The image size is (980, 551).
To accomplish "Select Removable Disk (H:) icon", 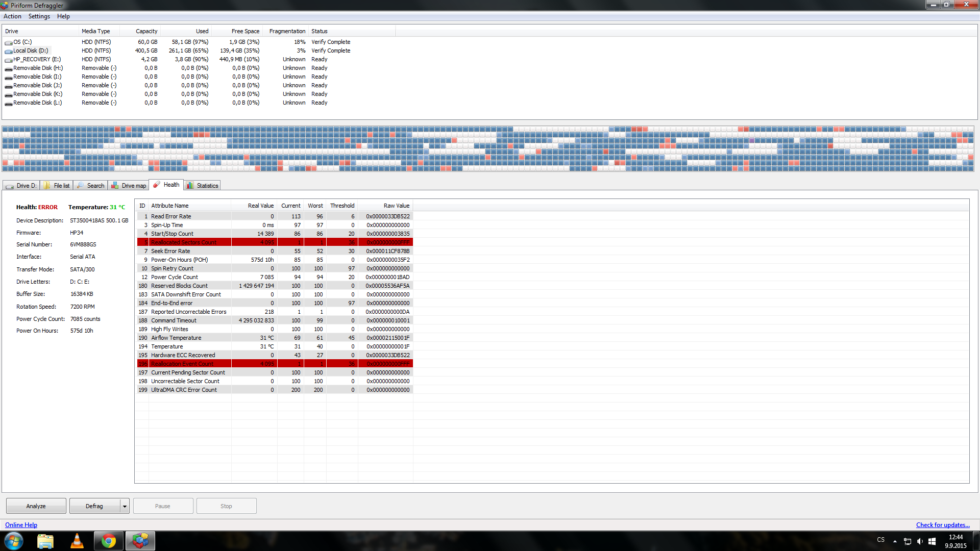I will pos(9,68).
